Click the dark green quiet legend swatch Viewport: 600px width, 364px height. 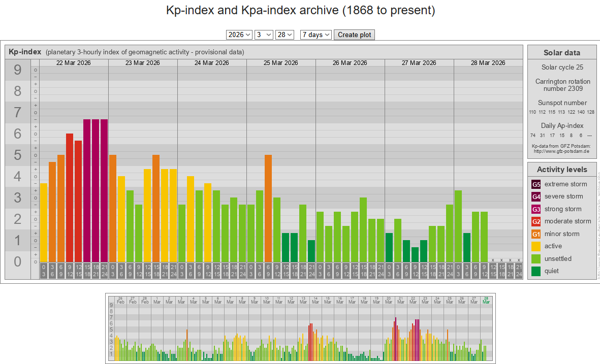536,271
